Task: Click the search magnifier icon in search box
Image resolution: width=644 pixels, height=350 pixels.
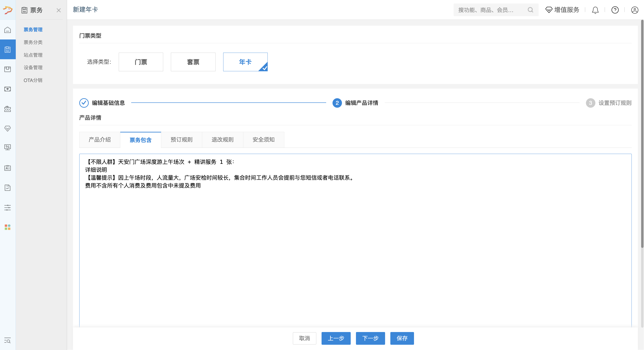Action: pos(530,10)
